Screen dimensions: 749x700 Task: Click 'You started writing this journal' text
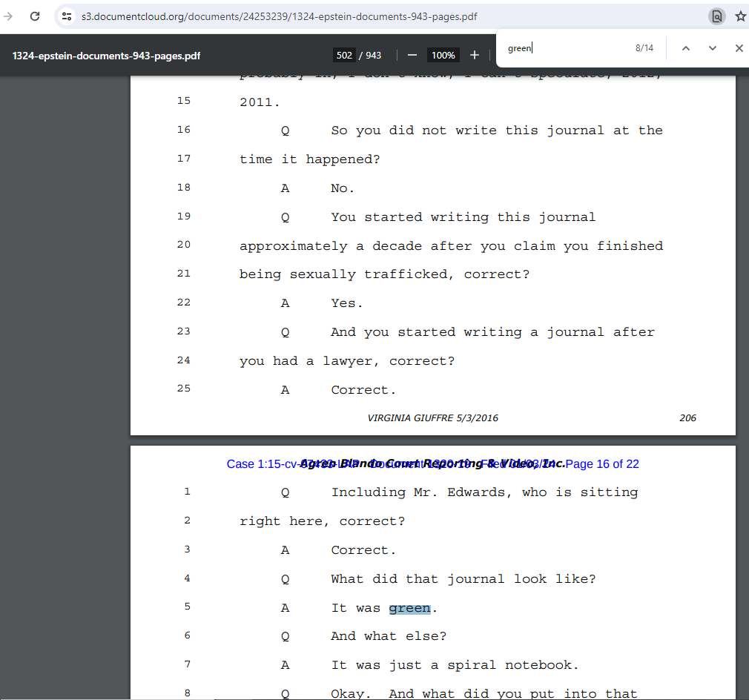tap(463, 217)
